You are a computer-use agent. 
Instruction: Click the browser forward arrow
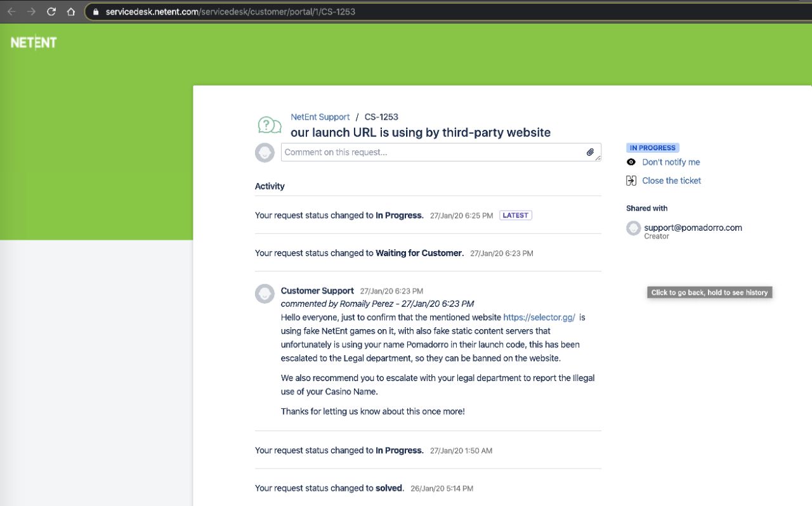(x=31, y=11)
